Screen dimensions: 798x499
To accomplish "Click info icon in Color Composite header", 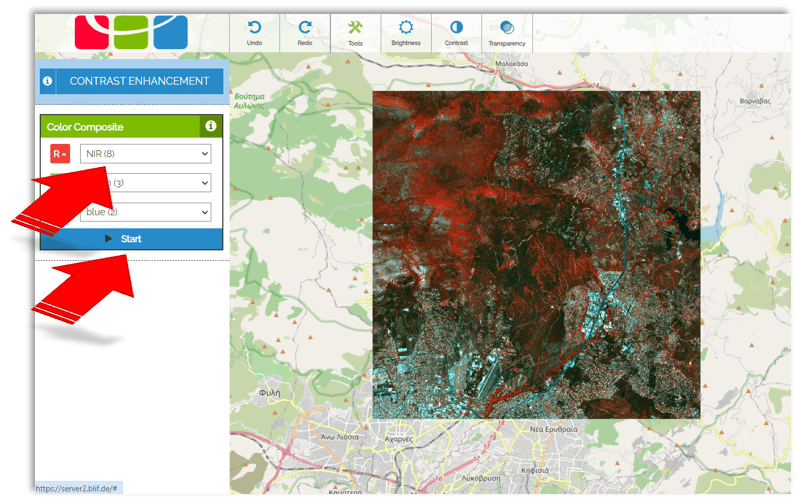I will [x=210, y=126].
